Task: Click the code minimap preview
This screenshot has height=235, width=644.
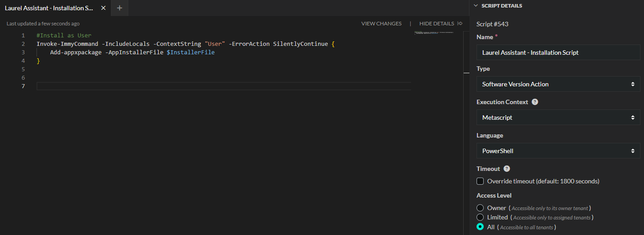Action: [434, 33]
